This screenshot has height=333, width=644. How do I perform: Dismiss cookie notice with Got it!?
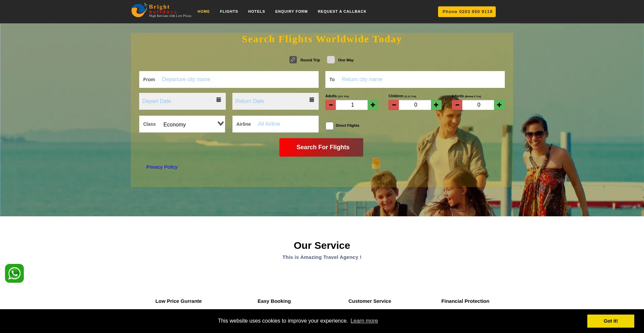point(610,321)
